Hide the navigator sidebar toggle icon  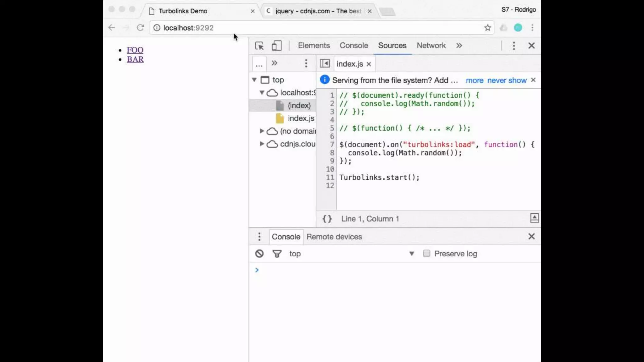[325, 64]
